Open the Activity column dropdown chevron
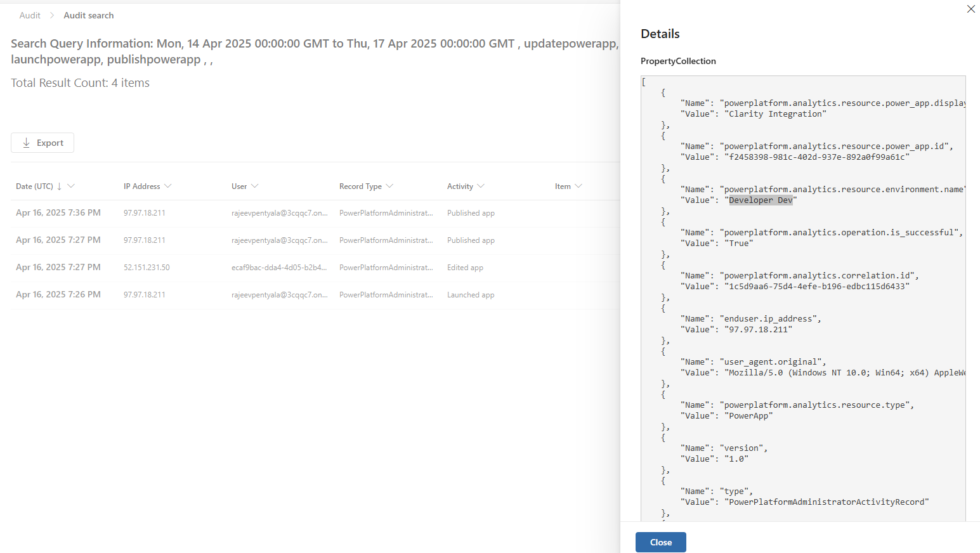This screenshot has height=553, width=980. coord(481,186)
